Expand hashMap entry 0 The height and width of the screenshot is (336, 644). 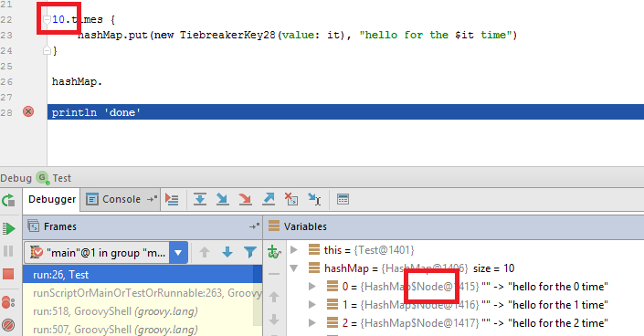(312, 287)
